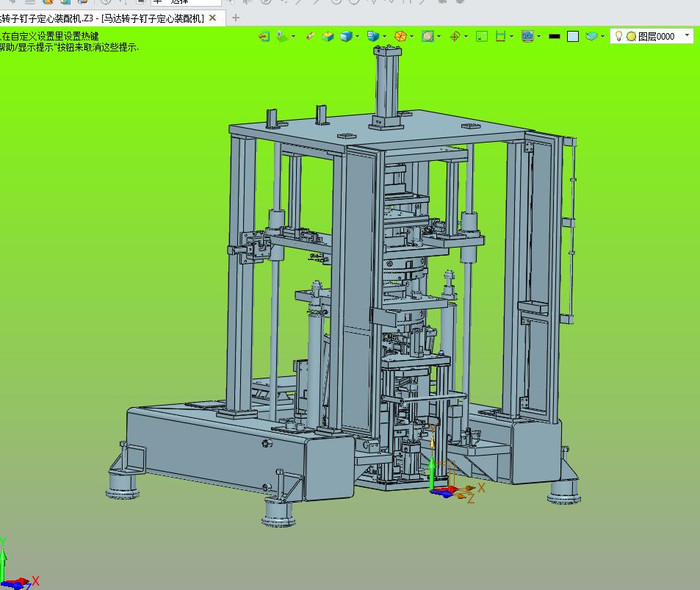Click the blue shaded cube display icon

346,36
